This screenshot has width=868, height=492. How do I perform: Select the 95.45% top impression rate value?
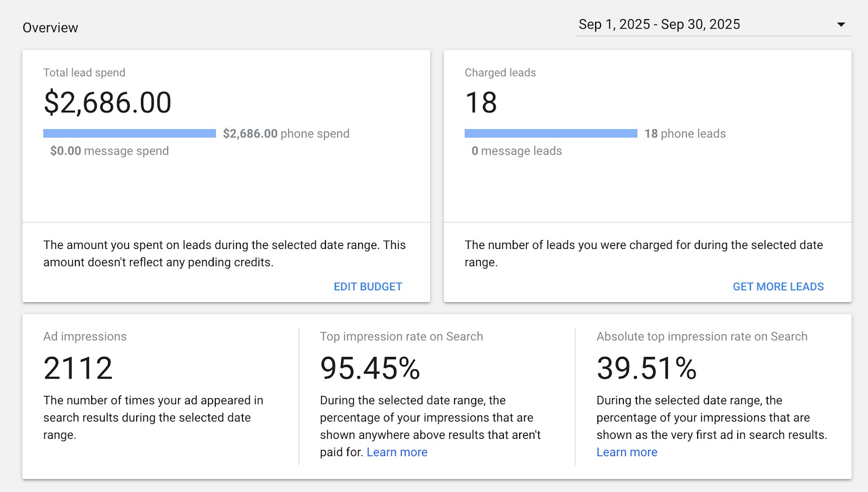[x=370, y=368]
